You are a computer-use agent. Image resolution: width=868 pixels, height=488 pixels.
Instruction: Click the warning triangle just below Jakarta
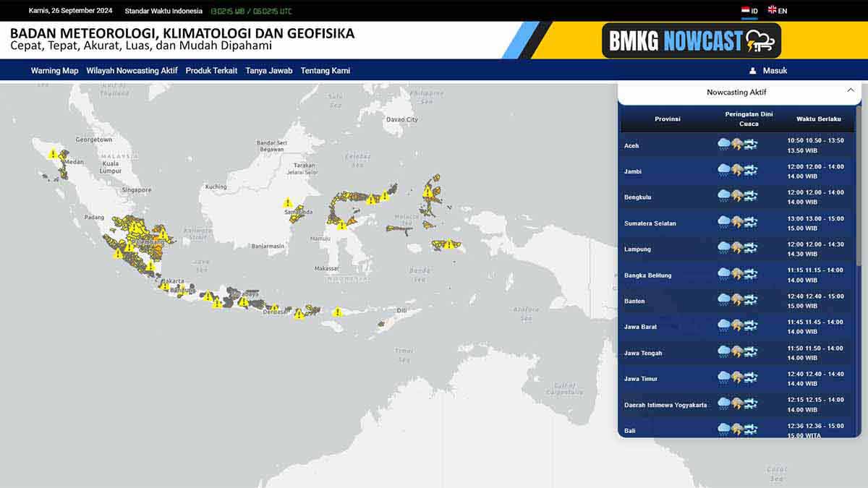pos(164,287)
